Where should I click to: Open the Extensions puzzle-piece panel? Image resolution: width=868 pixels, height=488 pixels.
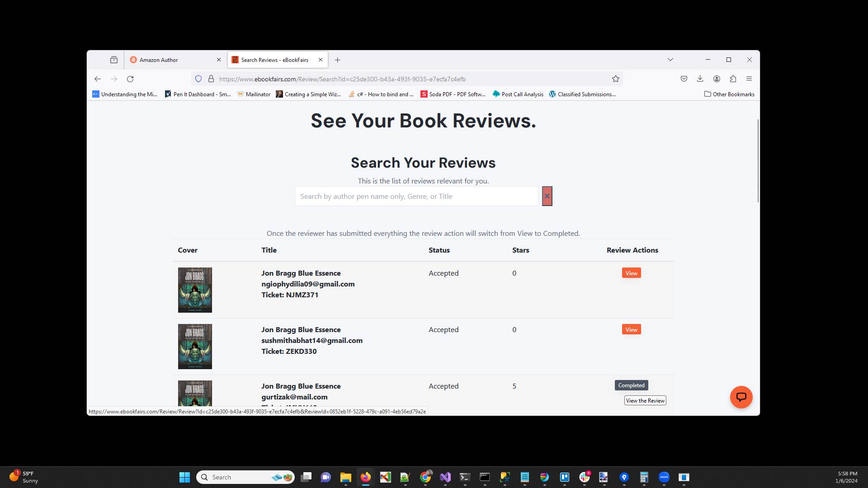pyautogui.click(x=732, y=79)
